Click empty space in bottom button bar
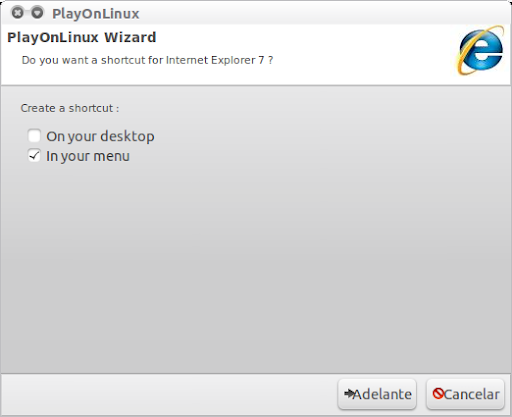The width and height of the screenshot is (512, 417). 167,394
